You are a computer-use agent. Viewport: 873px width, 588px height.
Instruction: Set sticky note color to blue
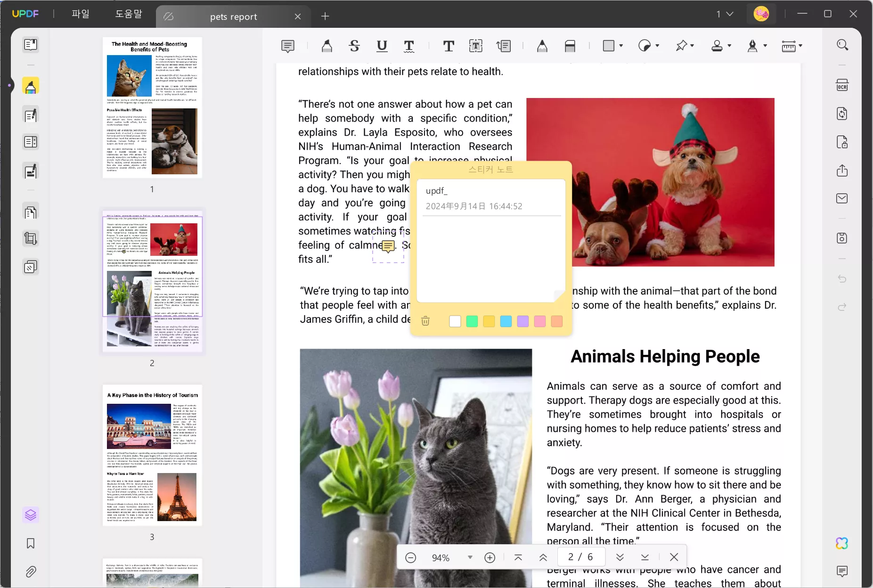click(506, 321)
